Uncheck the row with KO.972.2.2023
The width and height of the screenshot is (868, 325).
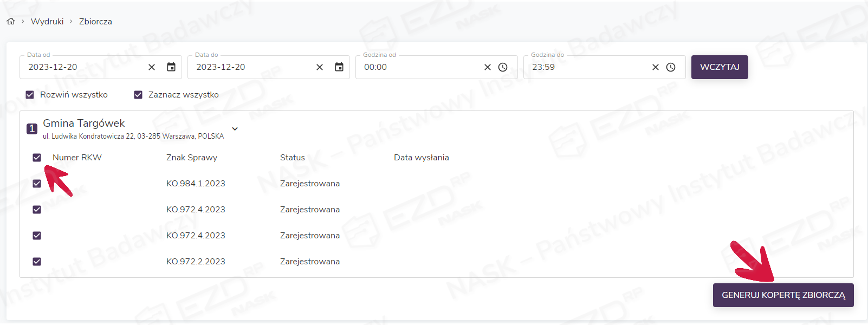point(37,262)
